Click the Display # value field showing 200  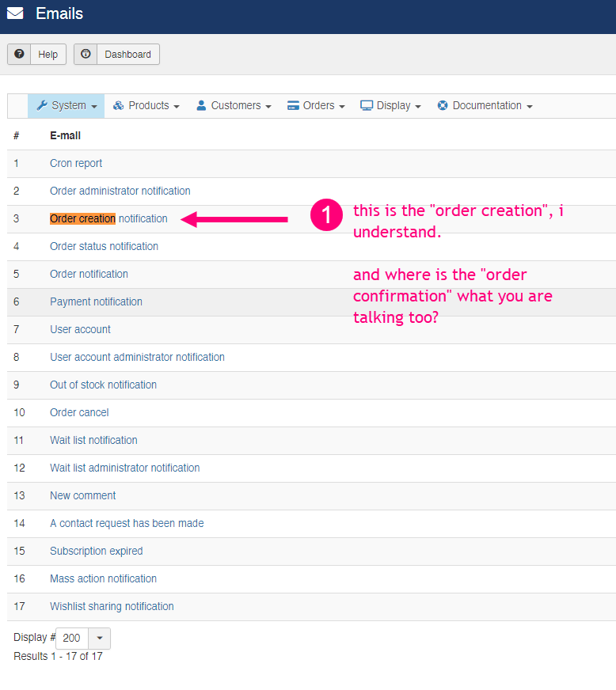pos(72,638)
